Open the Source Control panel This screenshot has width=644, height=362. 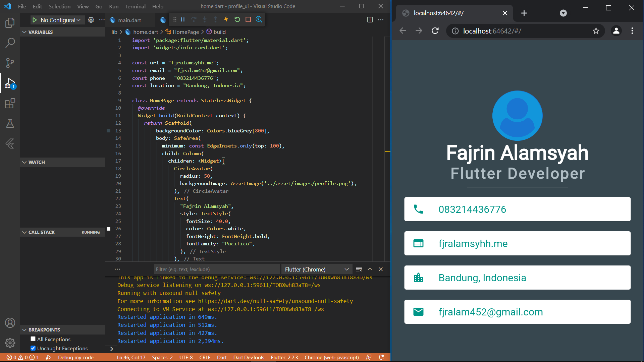tap(10, 63)
